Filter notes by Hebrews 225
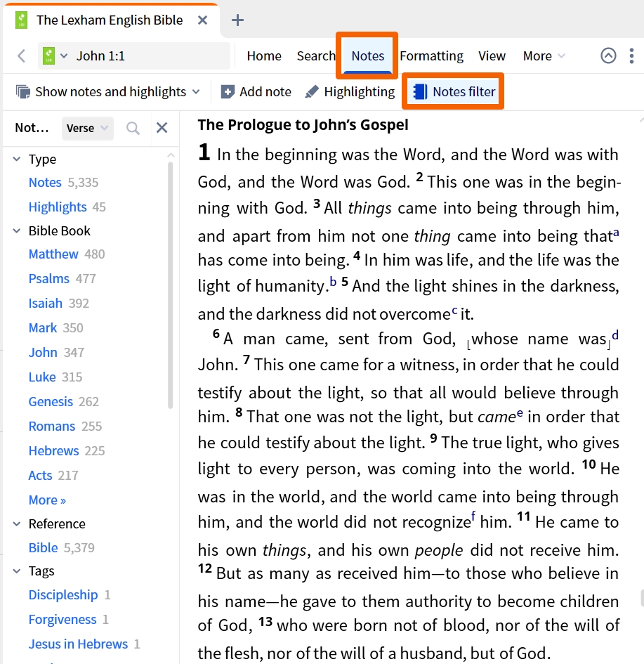This screenshot has width=644, height=664. click(x=67, y=450)
